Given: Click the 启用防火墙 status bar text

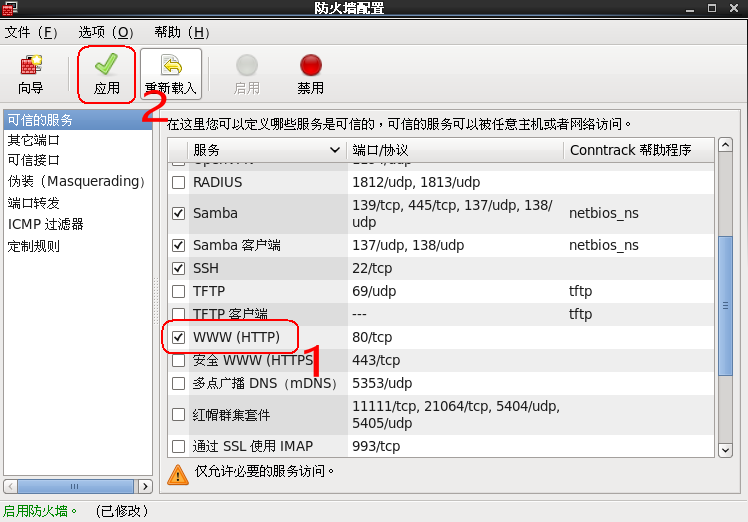Looking at the screenshot, I should point(40,511).
